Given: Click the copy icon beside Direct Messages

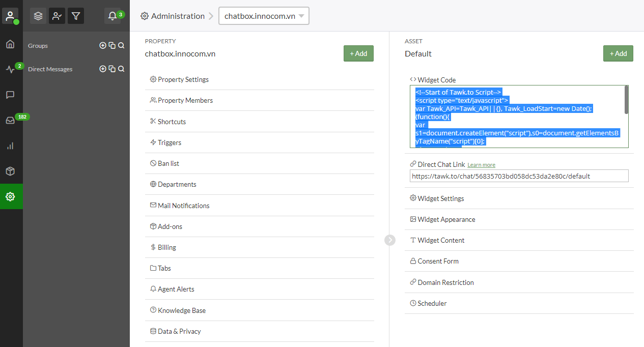Looking at the screenshot, I should [x=112, y=69].
